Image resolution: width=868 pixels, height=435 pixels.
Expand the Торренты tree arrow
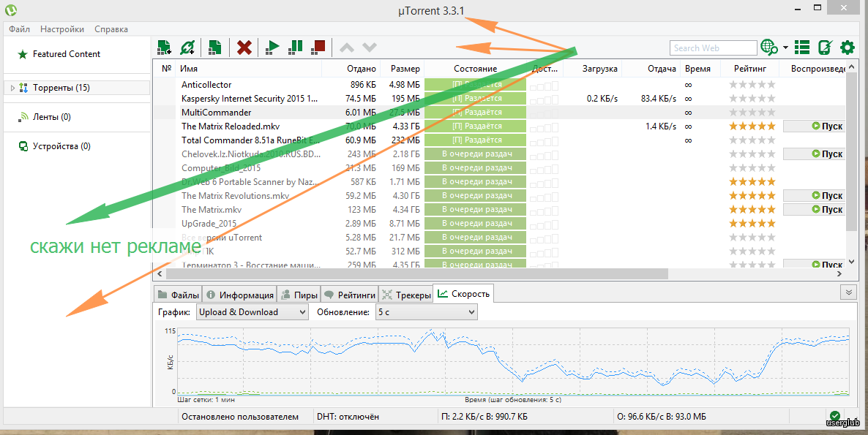[x=12, y=88]
